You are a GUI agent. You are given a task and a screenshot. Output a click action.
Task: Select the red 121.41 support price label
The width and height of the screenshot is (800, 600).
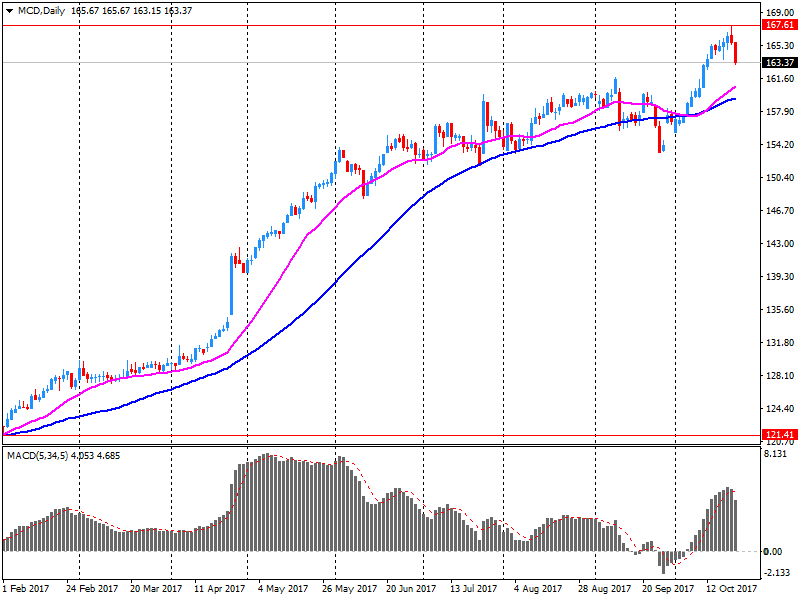pyautogui.click(x=780, y=435)
